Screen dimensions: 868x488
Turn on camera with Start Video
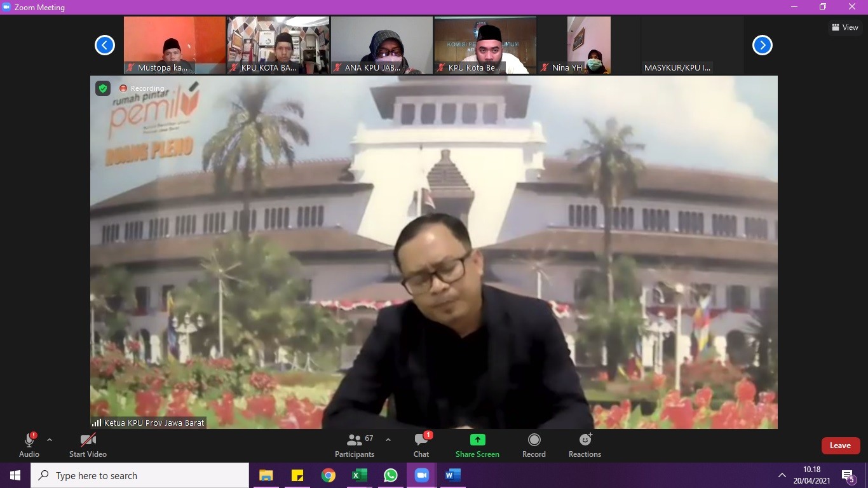[x=88, y=445]
